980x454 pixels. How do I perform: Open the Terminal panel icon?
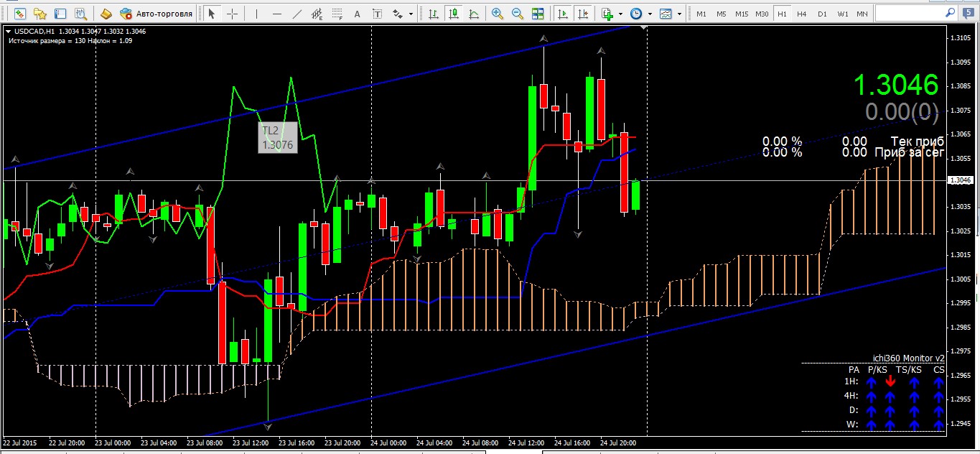pos(60,14)
